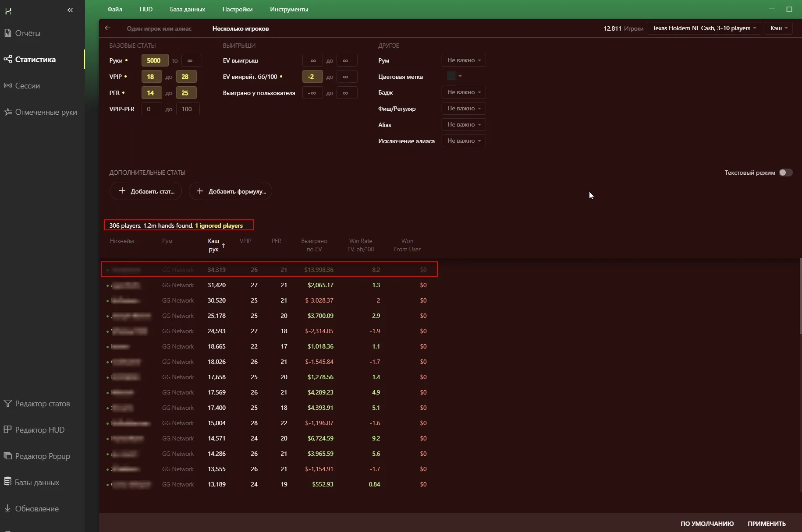Open the Исключение алиаса dropdown
This screenshot has width=802, height=532.
[x=464, y=141]
